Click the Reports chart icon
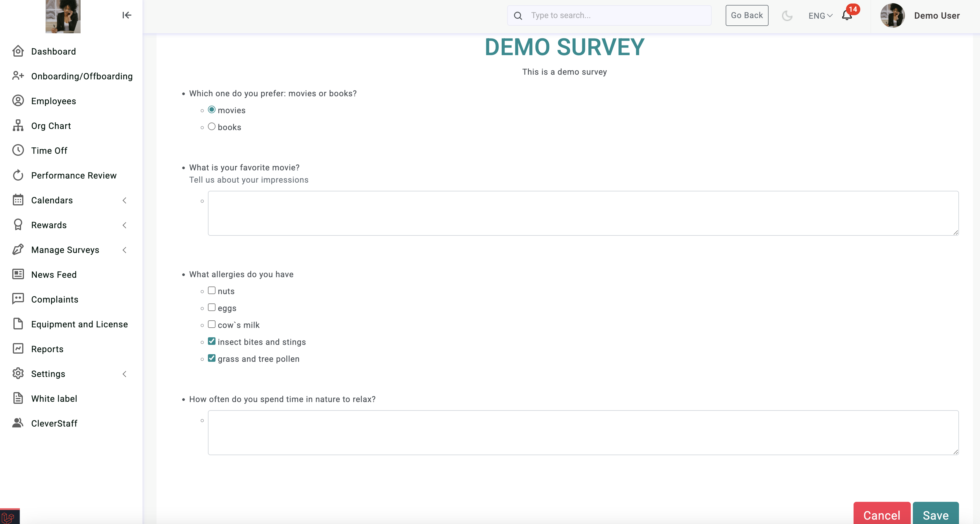The image size is (980, 524). [18, 349]
